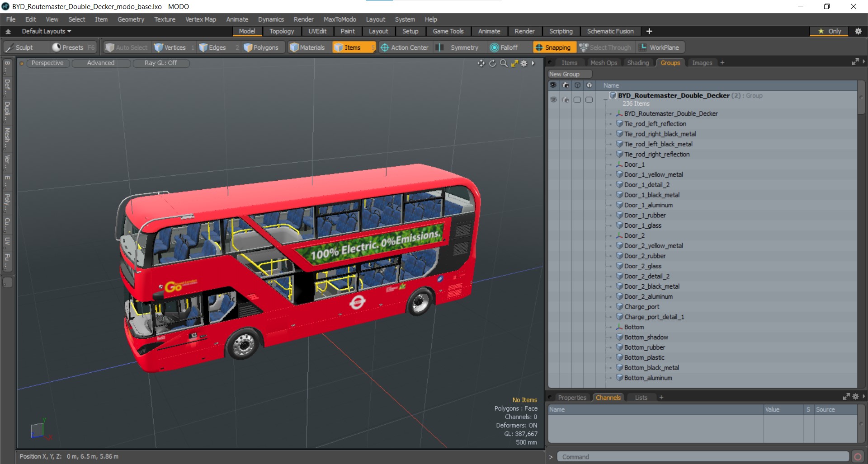Switch to the Schematic Fusion layout tab
Image resolution: width=868 pixels, height=464 pixels.
(x=610, y=31)
